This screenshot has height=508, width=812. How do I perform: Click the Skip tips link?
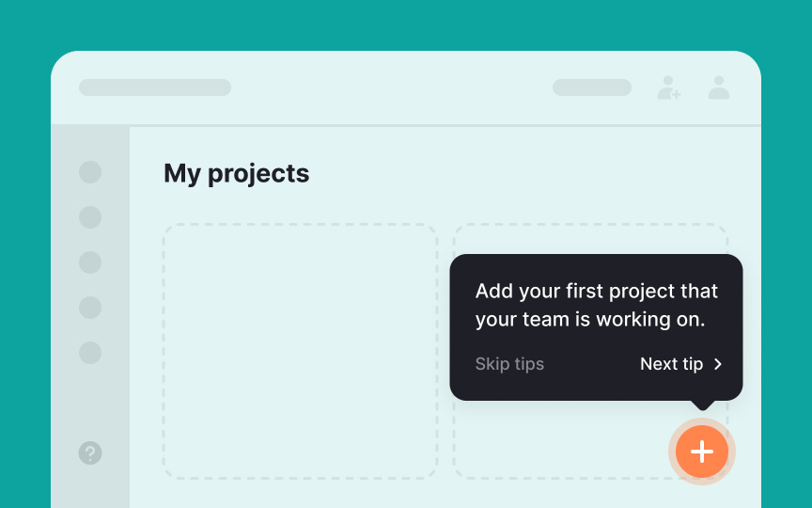pyautogui.click(x=509, y=364)
